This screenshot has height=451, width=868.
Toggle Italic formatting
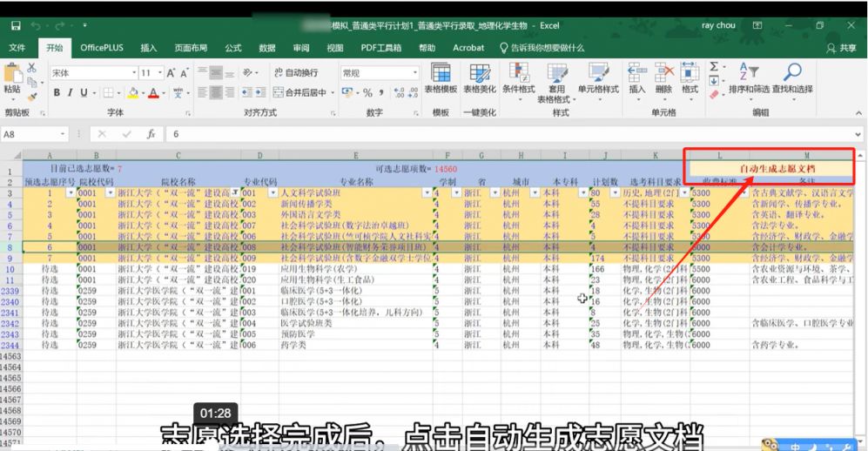[71, 92]
